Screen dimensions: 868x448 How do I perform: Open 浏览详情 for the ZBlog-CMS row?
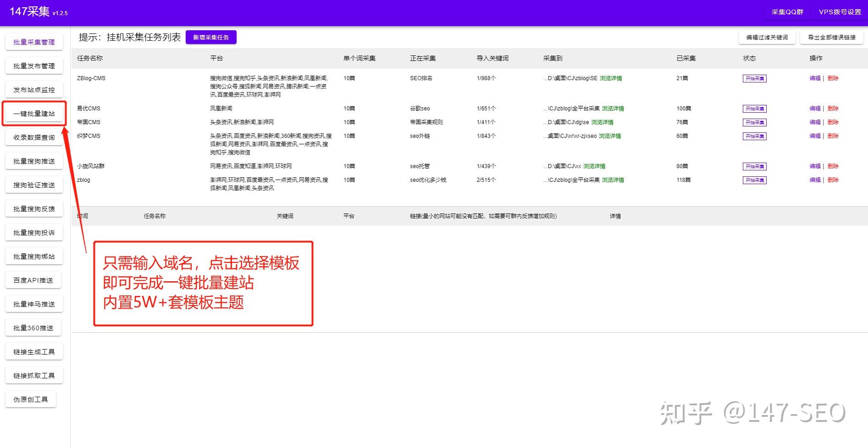point(610,78)
